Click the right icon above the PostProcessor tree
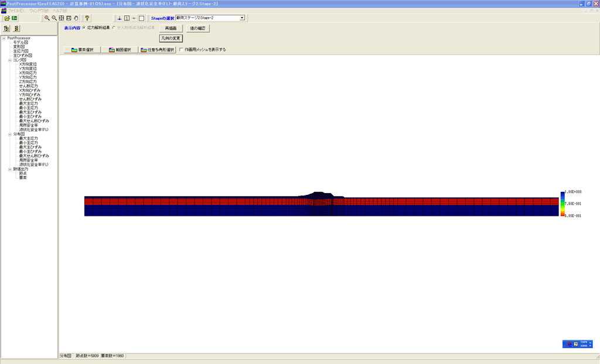 tap(16, 28)
